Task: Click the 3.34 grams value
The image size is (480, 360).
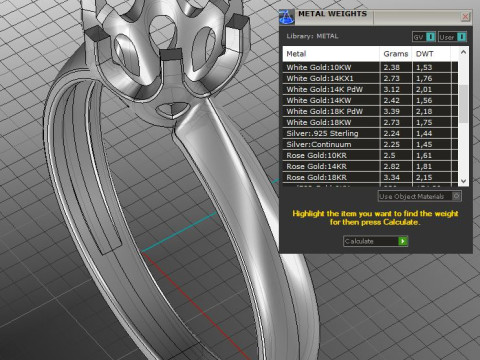Action: tap(391, 177)
